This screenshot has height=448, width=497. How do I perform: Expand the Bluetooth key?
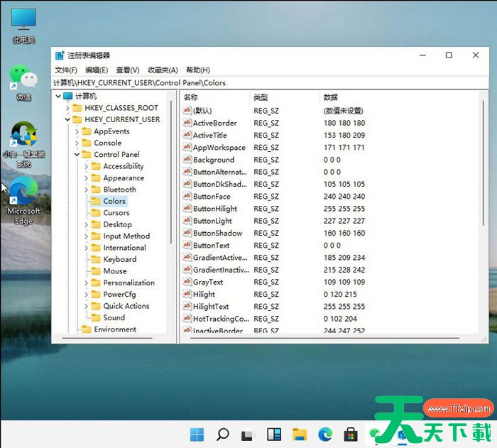[x=86, y=190]
